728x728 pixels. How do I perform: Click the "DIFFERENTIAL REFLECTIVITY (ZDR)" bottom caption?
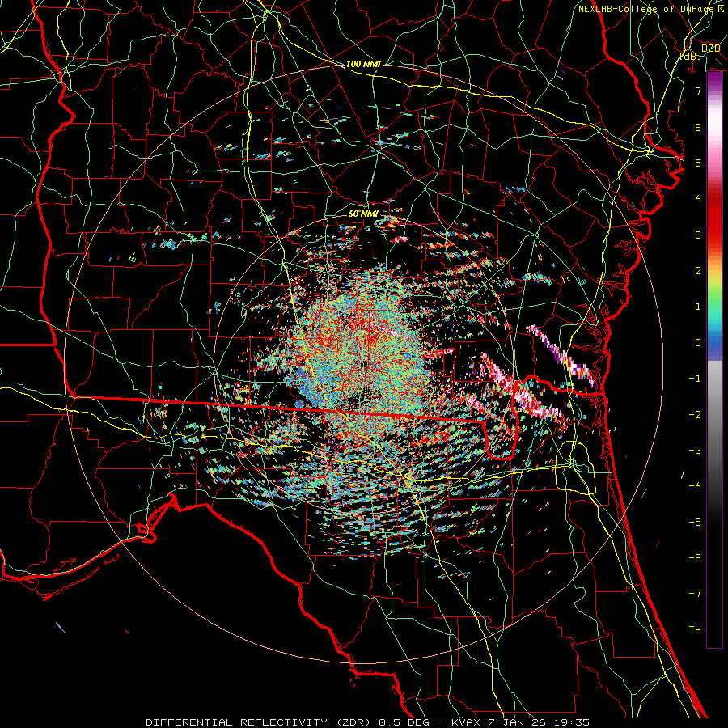coord(259,722)
